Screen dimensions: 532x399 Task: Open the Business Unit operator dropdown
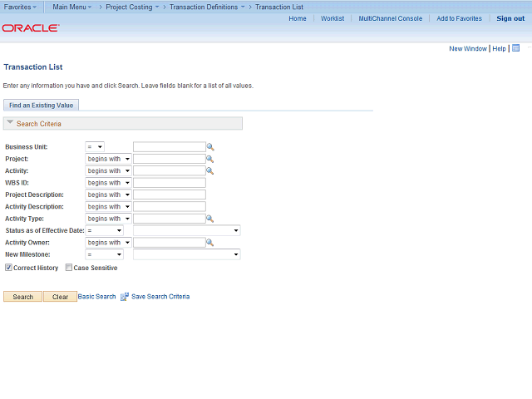click(x=95, y=147)
